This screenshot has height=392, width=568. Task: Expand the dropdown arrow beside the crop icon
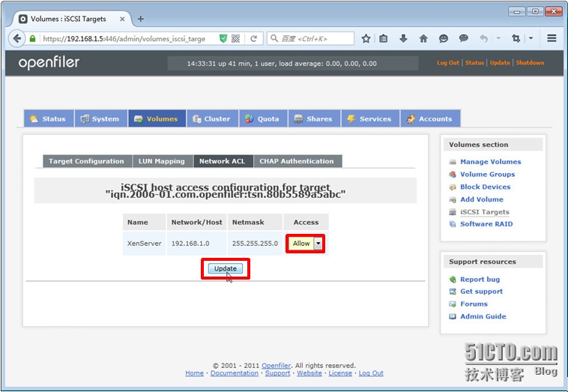(531, 38)
